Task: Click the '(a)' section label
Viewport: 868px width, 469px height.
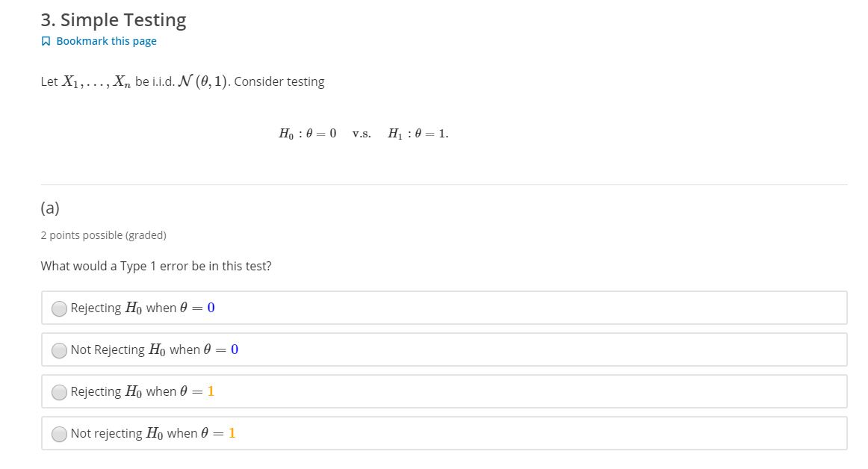Action: [50, 208]
